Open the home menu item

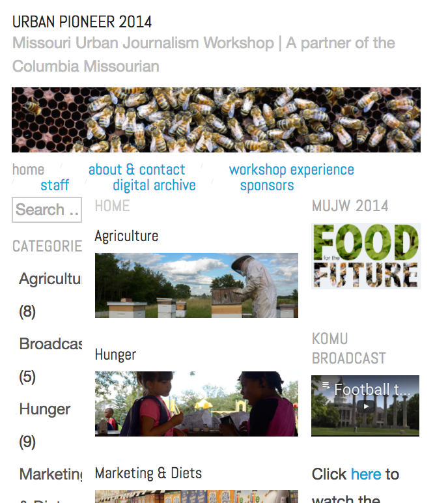(x=28, y=169)
